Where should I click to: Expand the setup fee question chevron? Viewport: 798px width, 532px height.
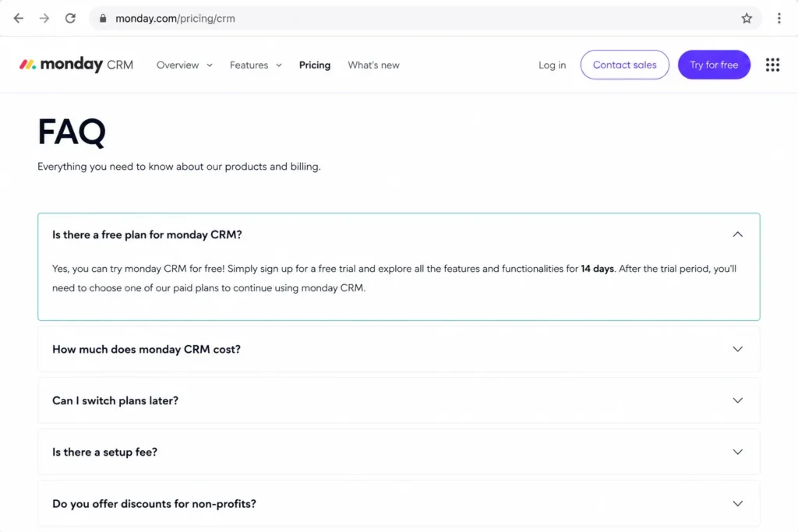tap(737, 452)
